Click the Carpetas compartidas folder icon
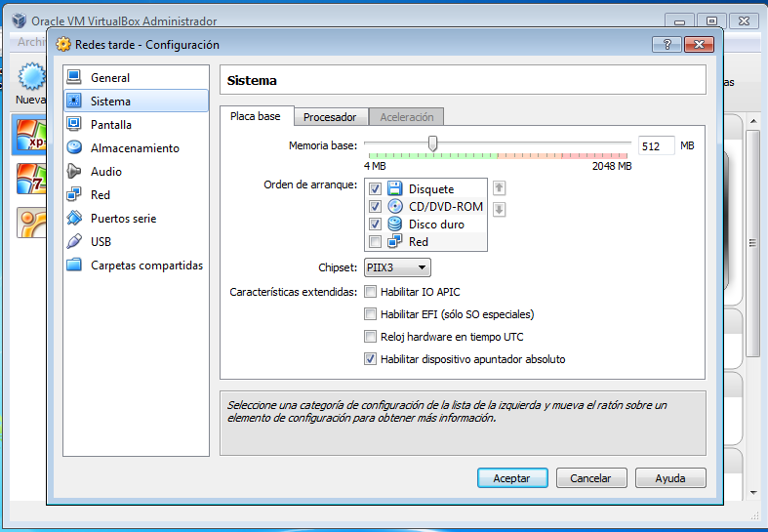The image size is (768, 532). [x=74, y=265]
